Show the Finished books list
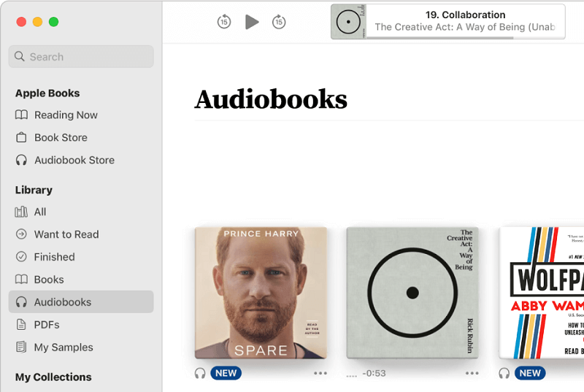Screen dimensions: 584x392 click(54, 257)
